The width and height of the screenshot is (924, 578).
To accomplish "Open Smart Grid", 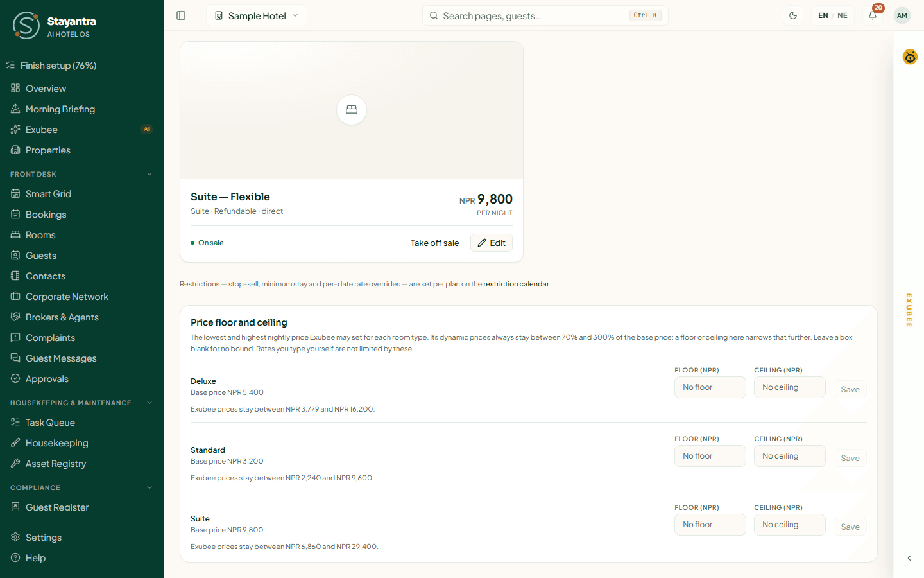I will coord(81,194).
